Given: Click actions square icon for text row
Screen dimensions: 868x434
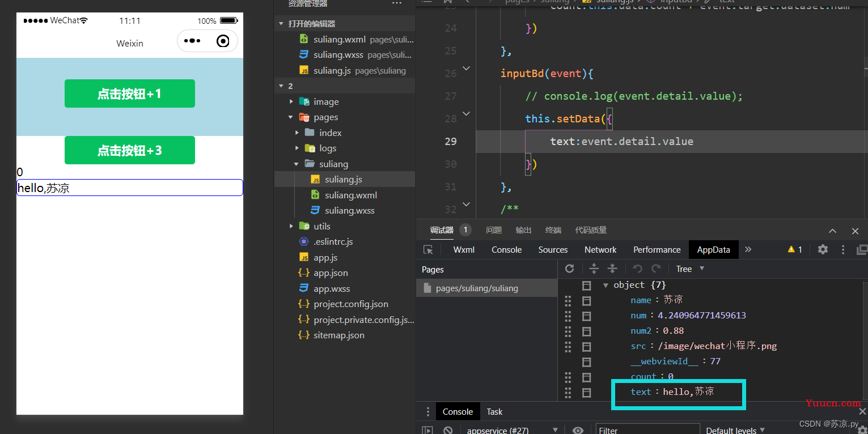Looking at the screenshot, I should tap(587, 392).
